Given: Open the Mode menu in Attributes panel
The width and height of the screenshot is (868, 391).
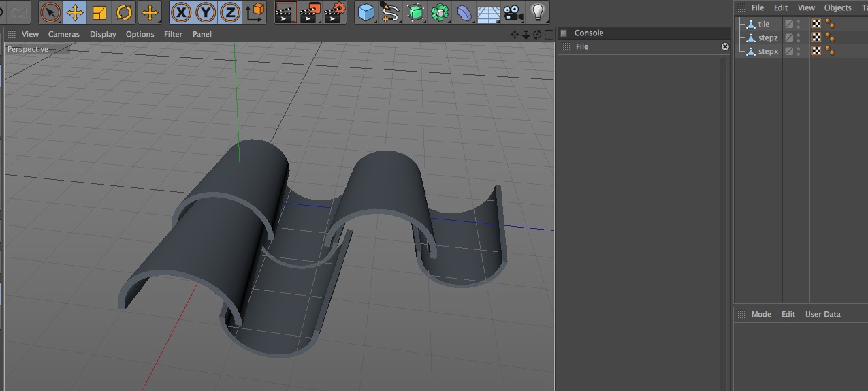Looking at the screenshot, I should tap(761, 314).
